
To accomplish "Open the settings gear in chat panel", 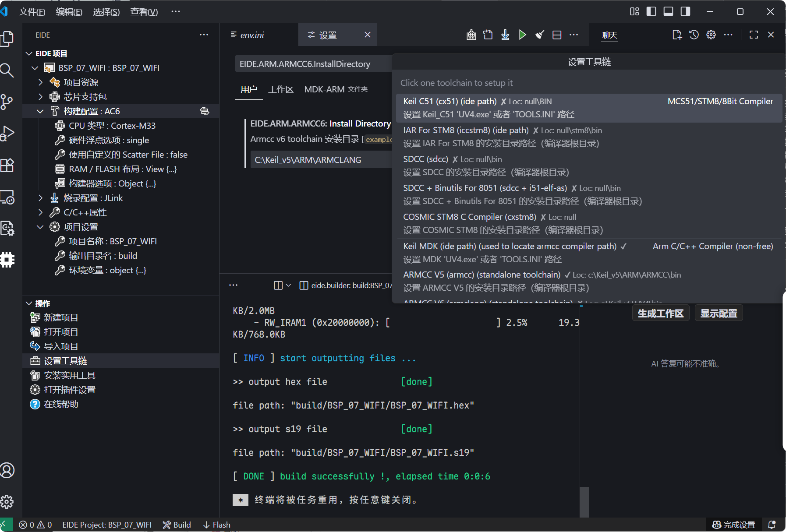I will [x=711, y=35].
